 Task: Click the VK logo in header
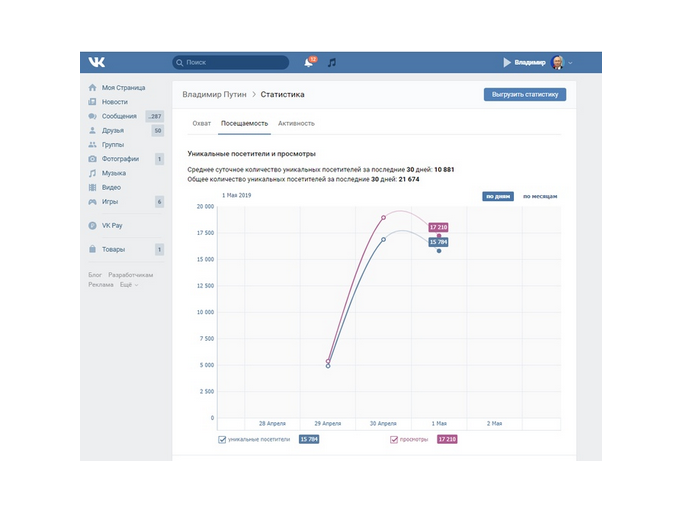pyautogui.click(x=97, y=62)
